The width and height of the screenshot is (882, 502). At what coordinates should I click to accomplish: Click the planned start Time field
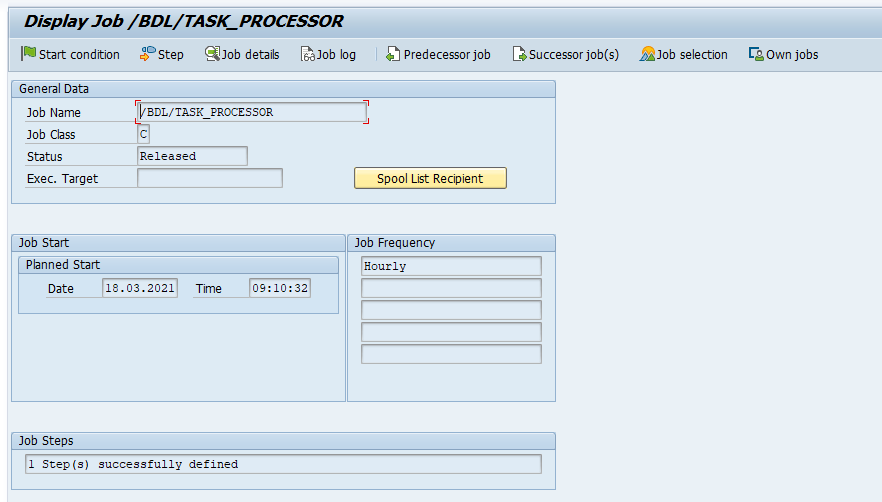[279, 288]
